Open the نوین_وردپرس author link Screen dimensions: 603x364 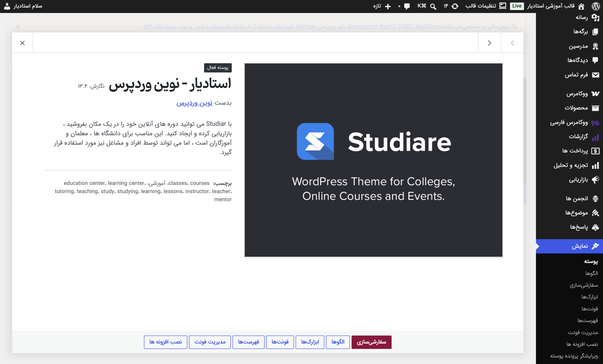point(194,103)
